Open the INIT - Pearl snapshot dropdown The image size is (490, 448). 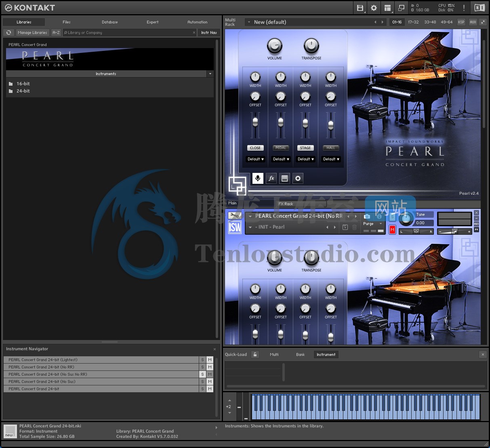(250, 227)
